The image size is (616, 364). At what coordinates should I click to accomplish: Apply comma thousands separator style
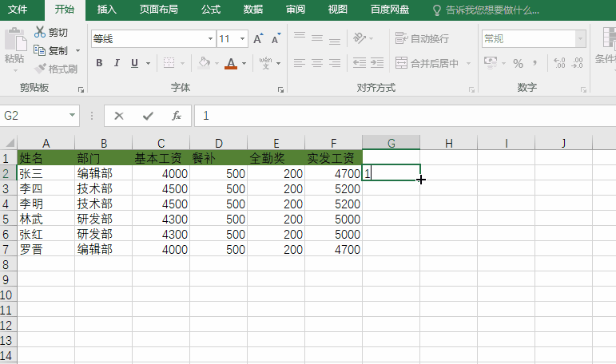(535, 63)
